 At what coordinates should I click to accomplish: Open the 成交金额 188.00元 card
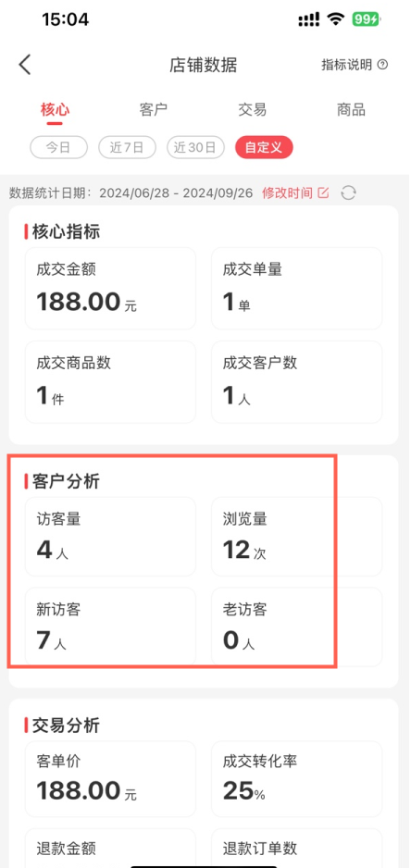(x=110, y=289)
